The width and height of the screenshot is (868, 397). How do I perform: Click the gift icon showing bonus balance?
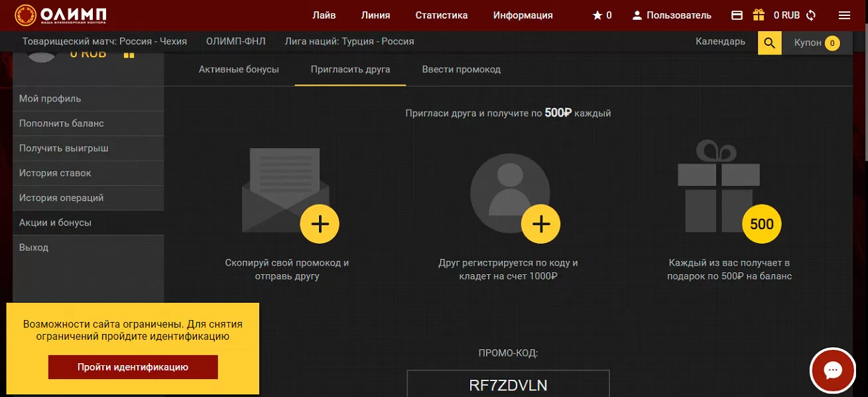coord(758,14)
